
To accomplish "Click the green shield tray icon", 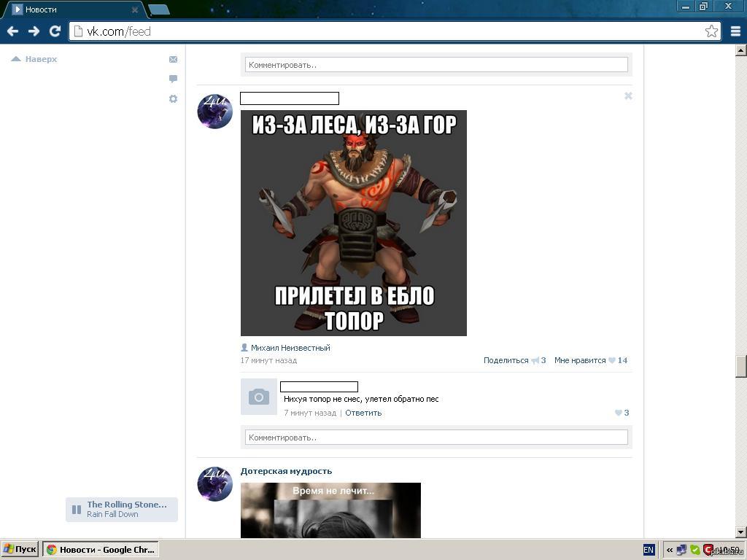I will 695,550.
